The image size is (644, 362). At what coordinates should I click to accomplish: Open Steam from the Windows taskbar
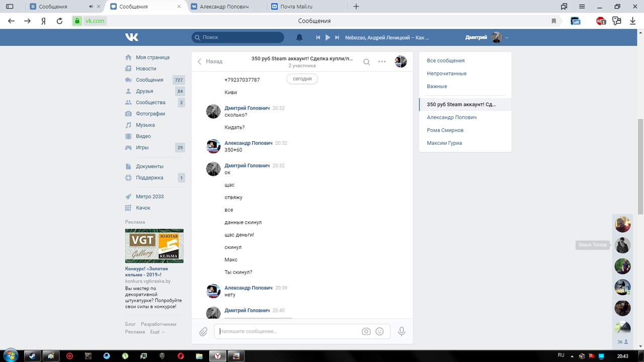(31, 356)
